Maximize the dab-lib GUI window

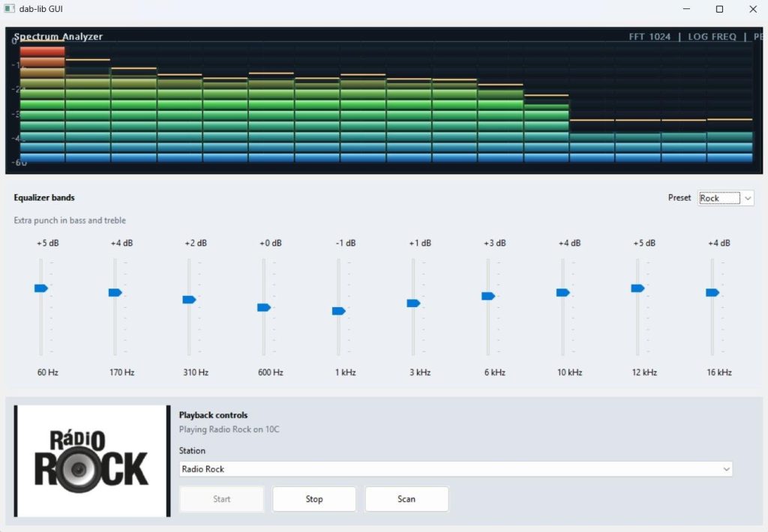[719, 9]
